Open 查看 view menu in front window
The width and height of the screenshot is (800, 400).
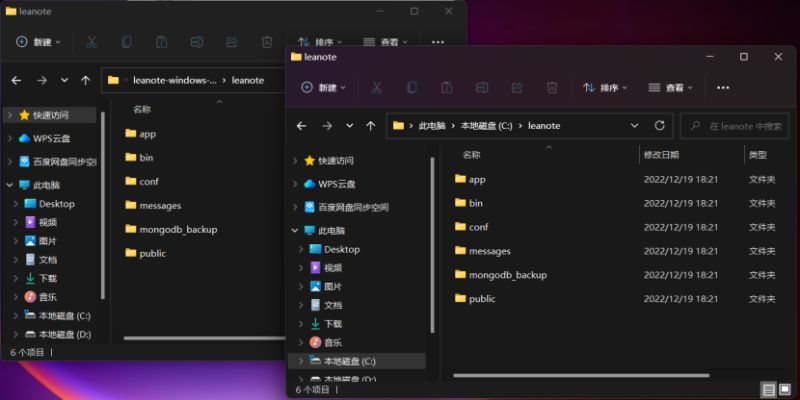[670, 88]
